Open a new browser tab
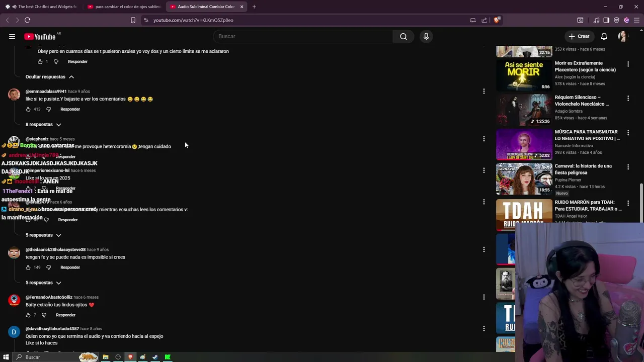The height and width of the screenshot is (362, 644). pyautogui.click(x=254, y=7)
